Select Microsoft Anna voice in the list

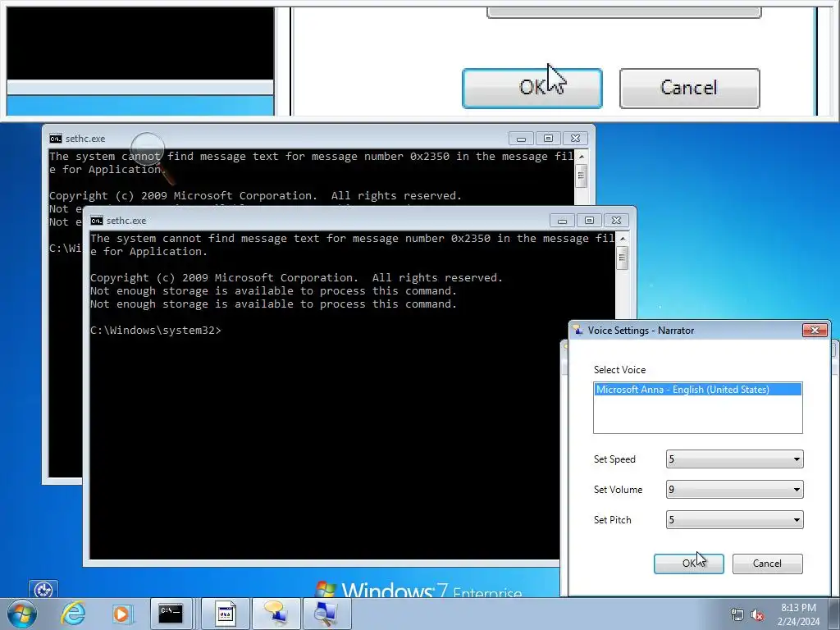697,390
